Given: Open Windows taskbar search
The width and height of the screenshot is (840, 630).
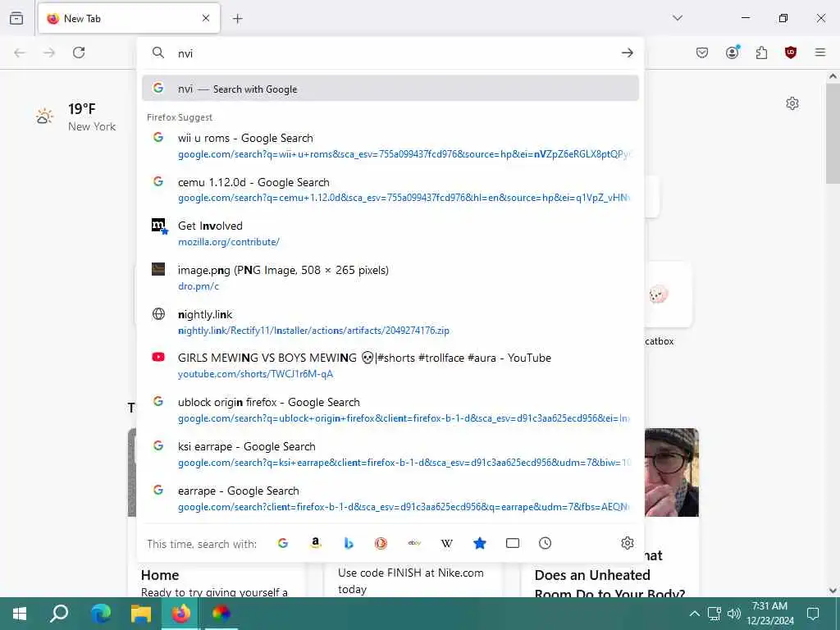Looking at the screenshot, I should (x=59, y=614).
